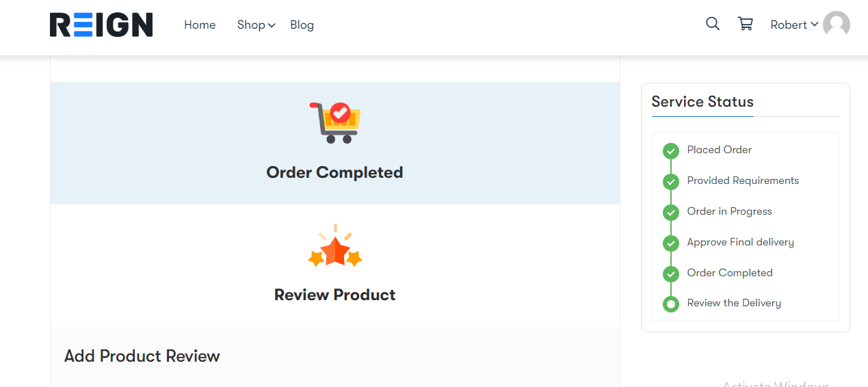
Task: Click the REIGN logo
Action: pyautogui.click(x=101, y=25)
